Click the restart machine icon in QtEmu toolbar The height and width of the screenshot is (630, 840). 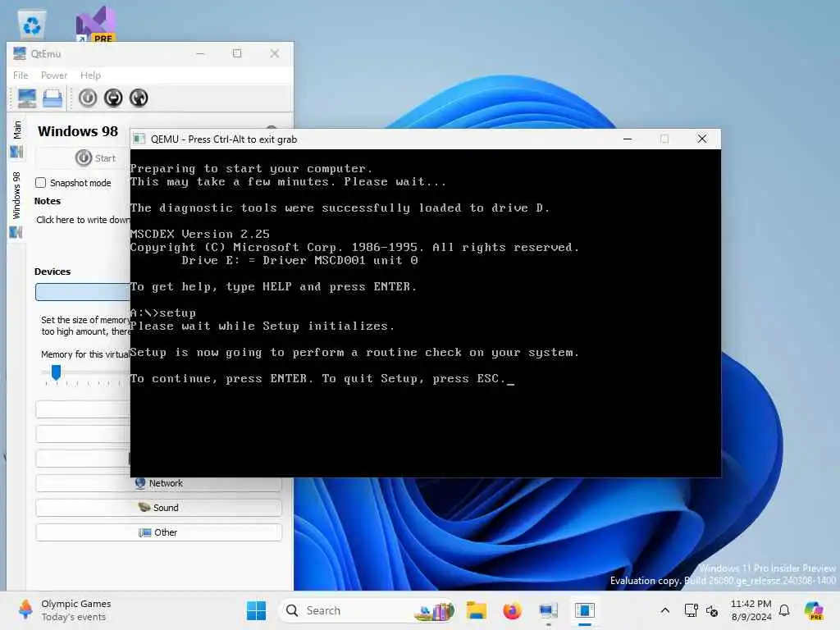coord(139,98)
